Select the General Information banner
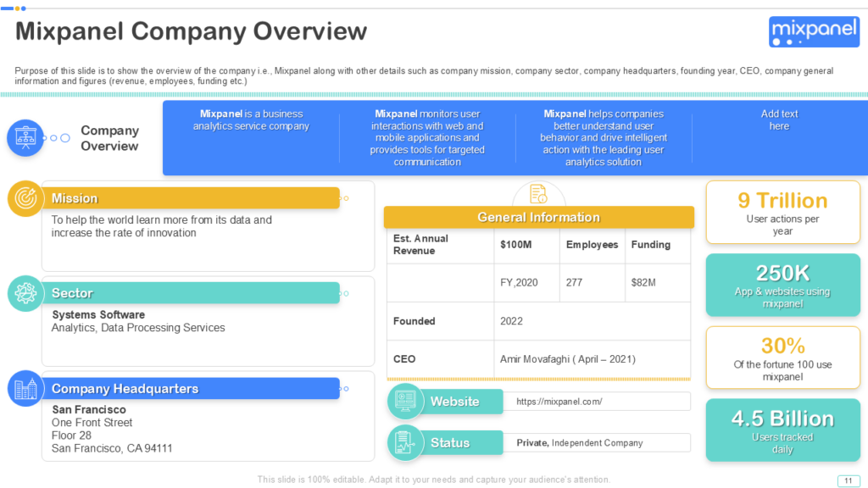 point(538,218)
